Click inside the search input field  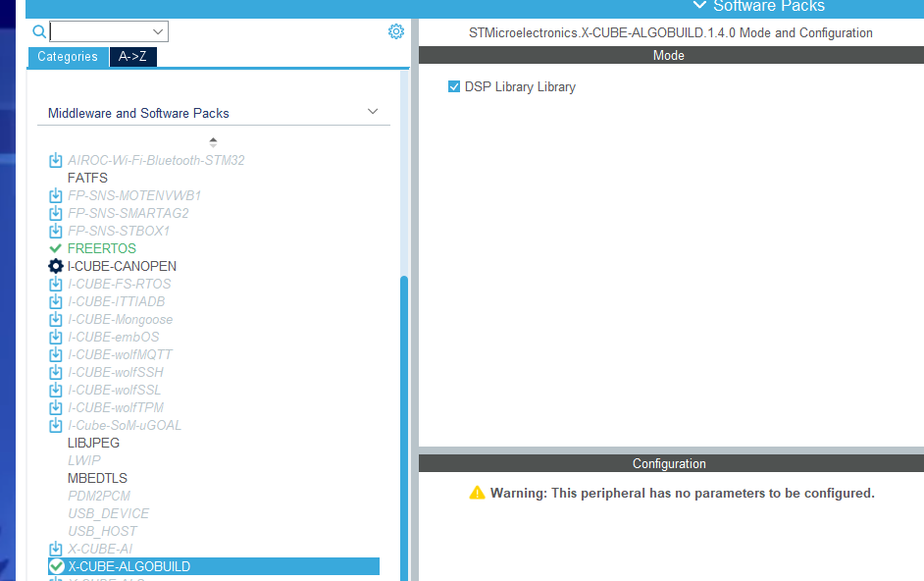[100, 31]
